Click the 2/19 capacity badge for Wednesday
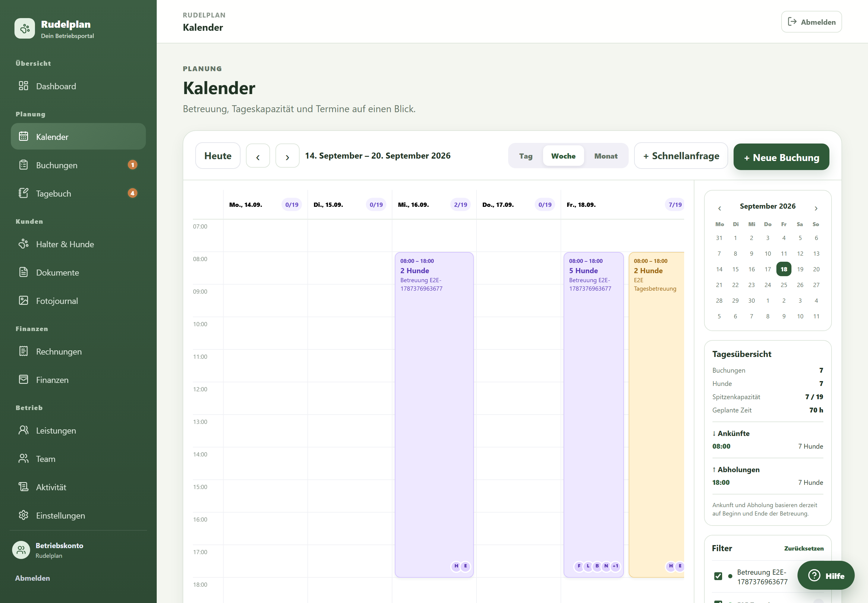This screenshot has height=603, width=868. [461, 204]
